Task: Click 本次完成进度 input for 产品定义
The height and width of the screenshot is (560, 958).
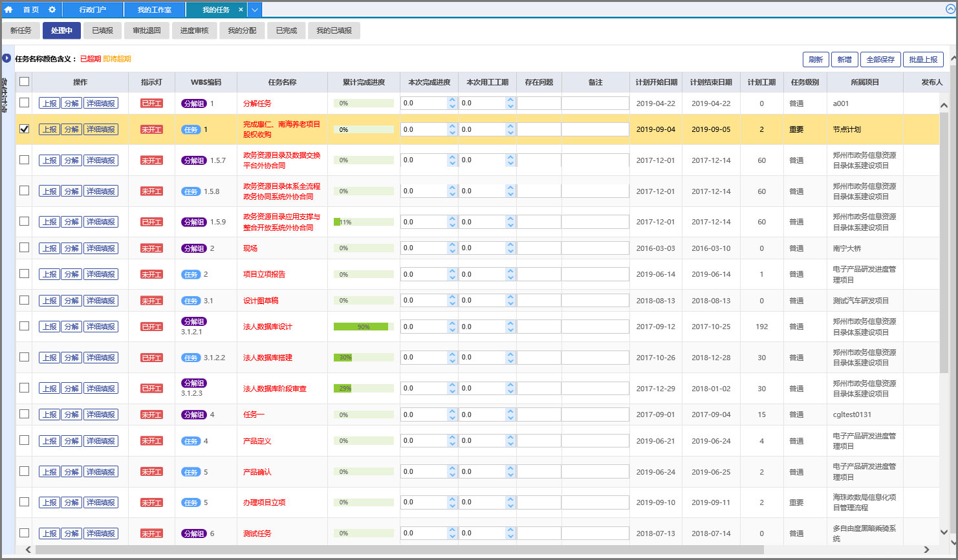Action: coord(424,440)
